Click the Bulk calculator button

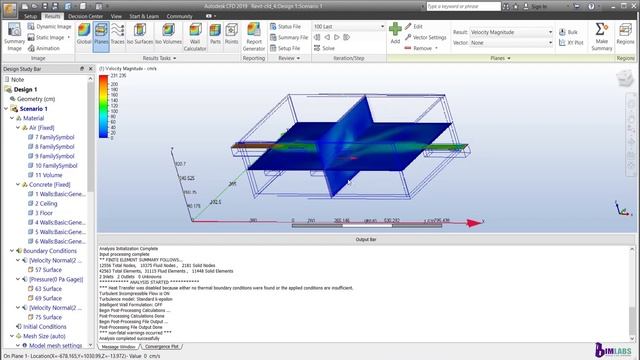pos(568,32)
